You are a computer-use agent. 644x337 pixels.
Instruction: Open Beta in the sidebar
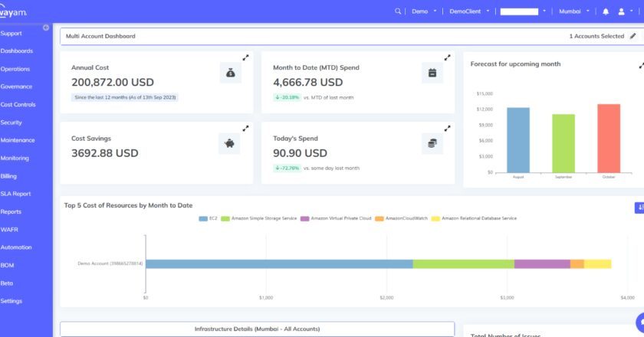[x=7, y=283]
